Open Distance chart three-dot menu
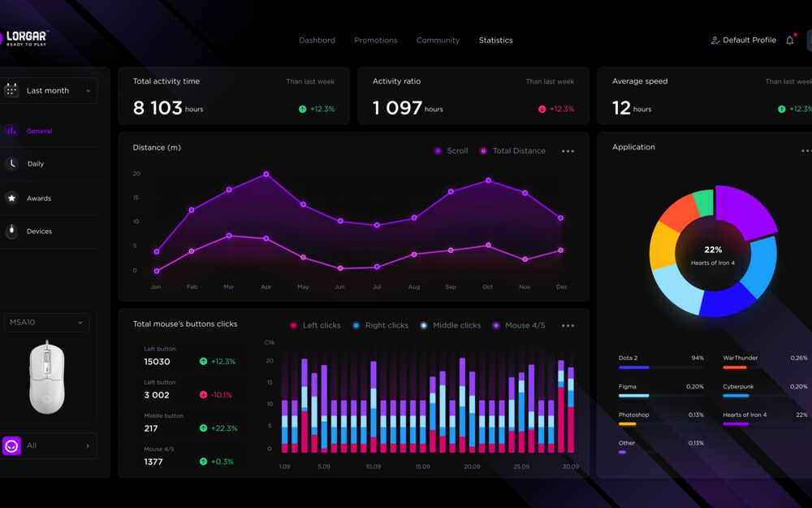Screen dimensions: 812x508 [568, 151]
